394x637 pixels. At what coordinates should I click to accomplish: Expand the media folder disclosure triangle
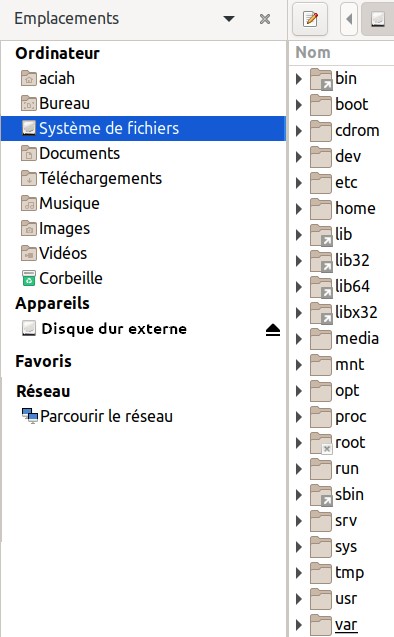(x=299, y=339)
